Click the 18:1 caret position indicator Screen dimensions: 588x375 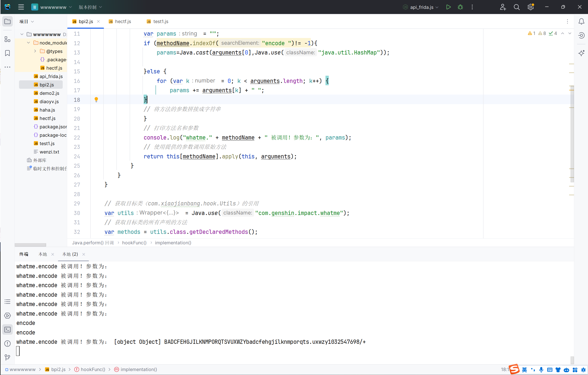point(505,369)
